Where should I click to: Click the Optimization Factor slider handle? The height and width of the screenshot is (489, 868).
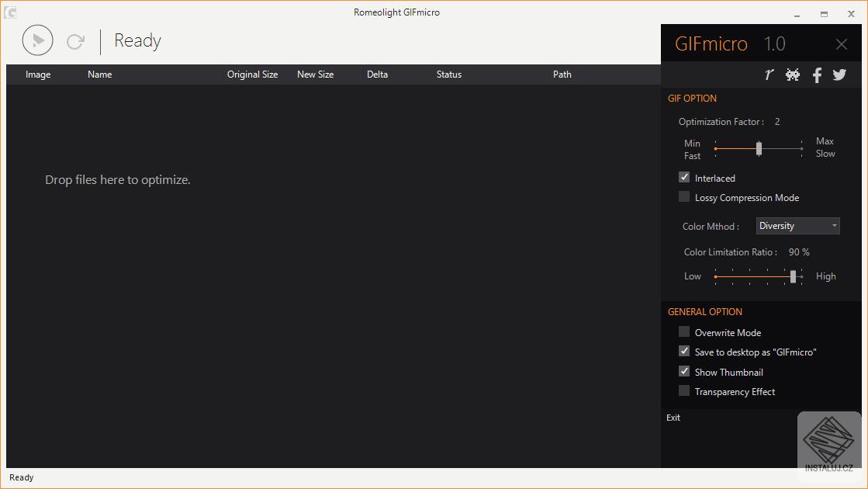[759, 148]
